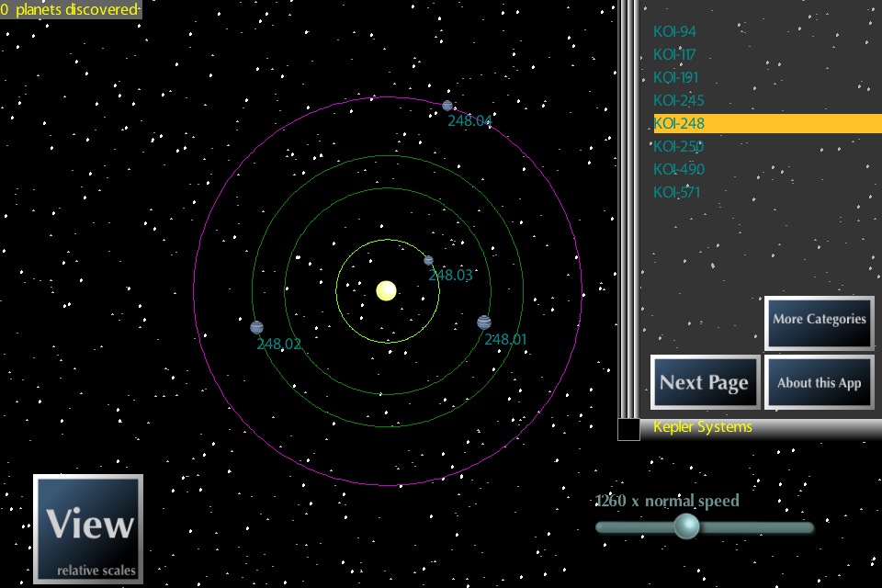The width and height of the screenshot is (882, 588).
Task: Select KOI-571 from the list
Action: pyautogui.click(x=676, y=192)
